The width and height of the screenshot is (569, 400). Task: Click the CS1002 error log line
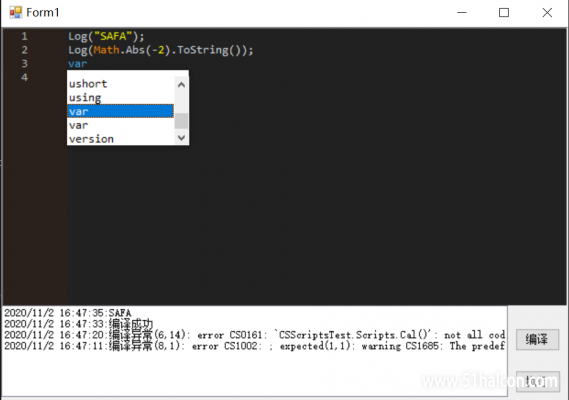click(254, 346)
